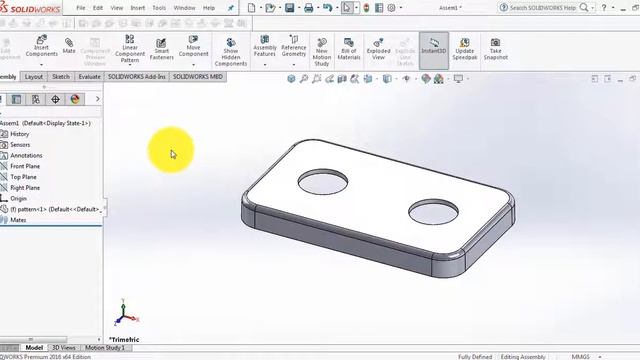This screenshot has width=640, height=360.
Task: Open the Help menu
Action: coord(209,8)
